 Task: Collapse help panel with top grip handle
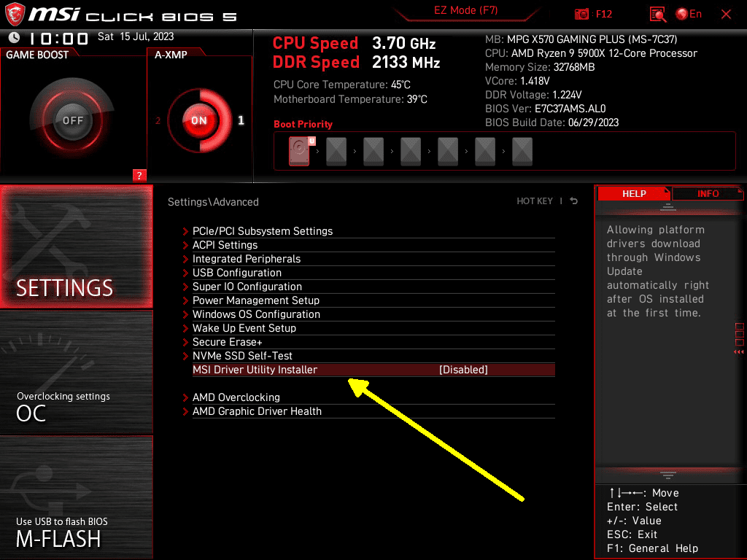click(668, 207)
